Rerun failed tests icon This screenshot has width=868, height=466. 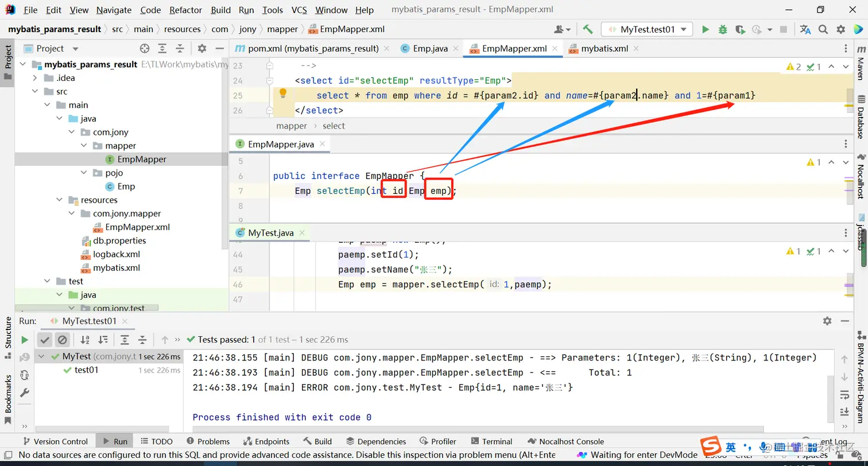[x=25, y=358]
